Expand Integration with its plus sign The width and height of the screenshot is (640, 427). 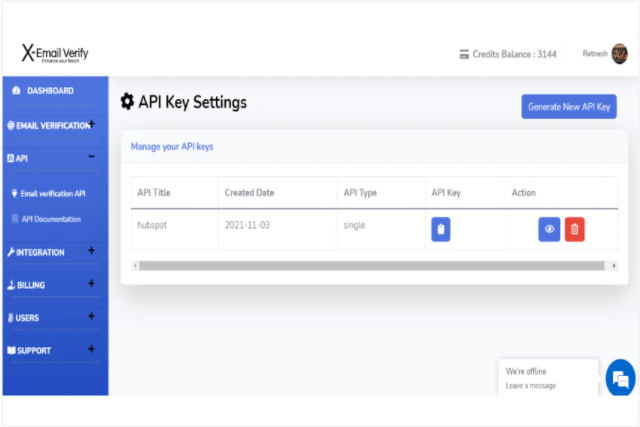91,251
